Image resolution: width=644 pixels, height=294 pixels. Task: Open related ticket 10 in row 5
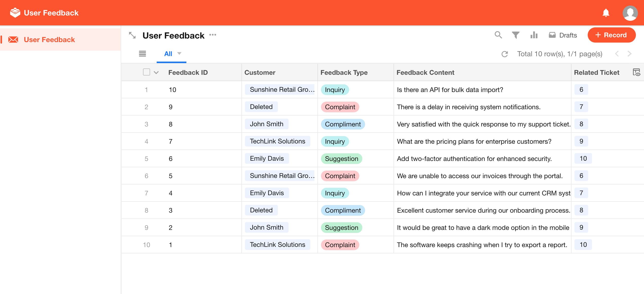(583, 159)
